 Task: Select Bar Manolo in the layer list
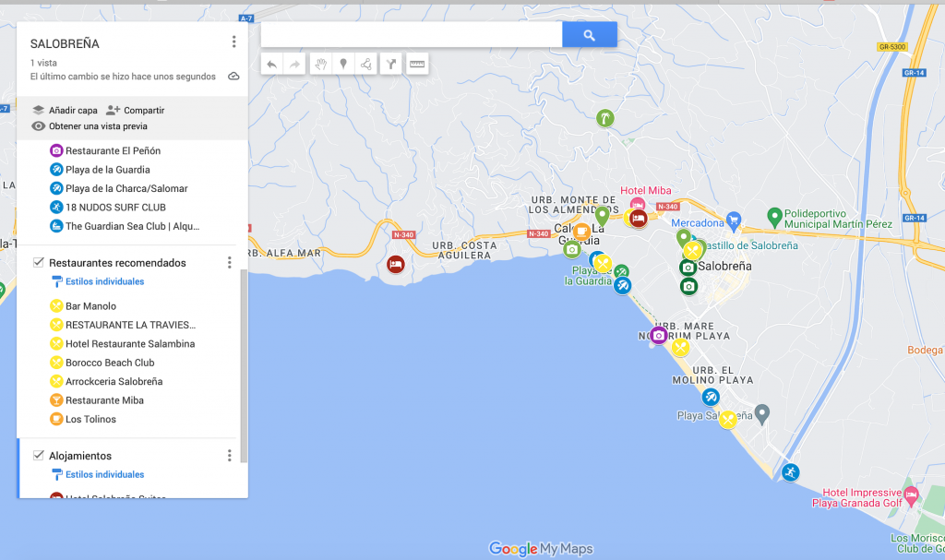point(90,306)
